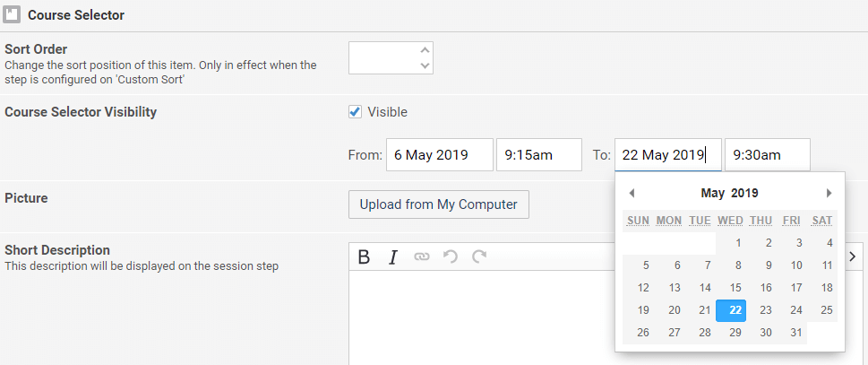Click the To date field
This screenshot has height=365, width=868.
click(x=667, y=154)
